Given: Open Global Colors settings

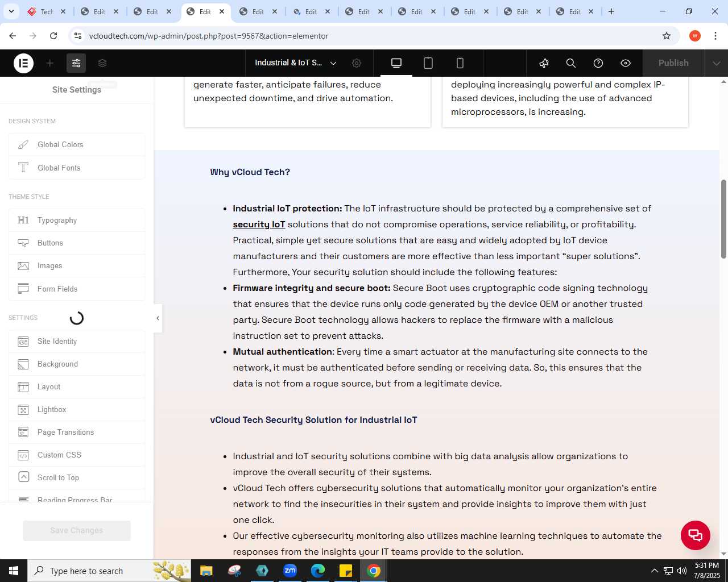Looking at the screenshot, I should [77, 145].
